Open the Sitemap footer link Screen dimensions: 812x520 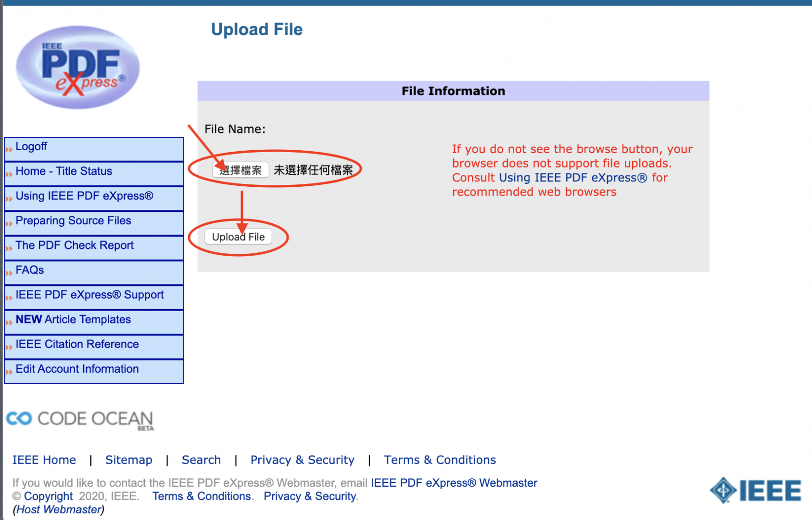click(x=128, y=460)
